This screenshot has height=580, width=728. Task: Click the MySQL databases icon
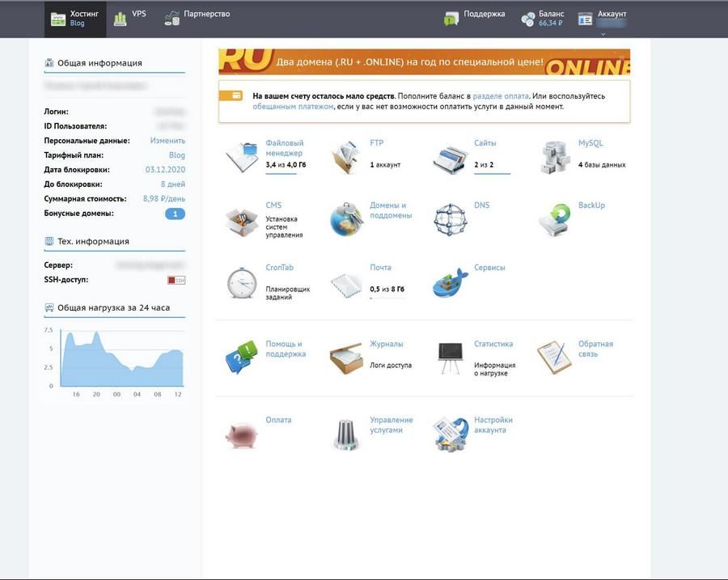555,158
